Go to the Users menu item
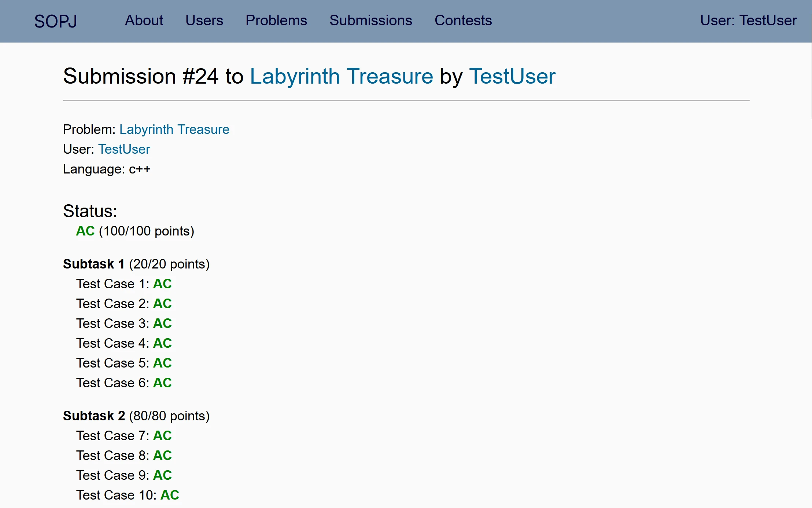812x508 pixels. (204, 21)
